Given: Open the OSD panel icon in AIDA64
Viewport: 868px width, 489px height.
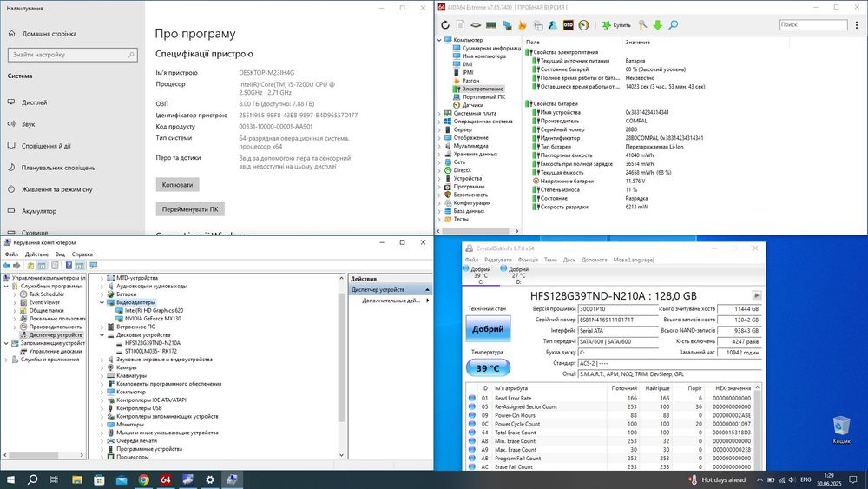Looking at the screenshot, I should pos(567,25).
